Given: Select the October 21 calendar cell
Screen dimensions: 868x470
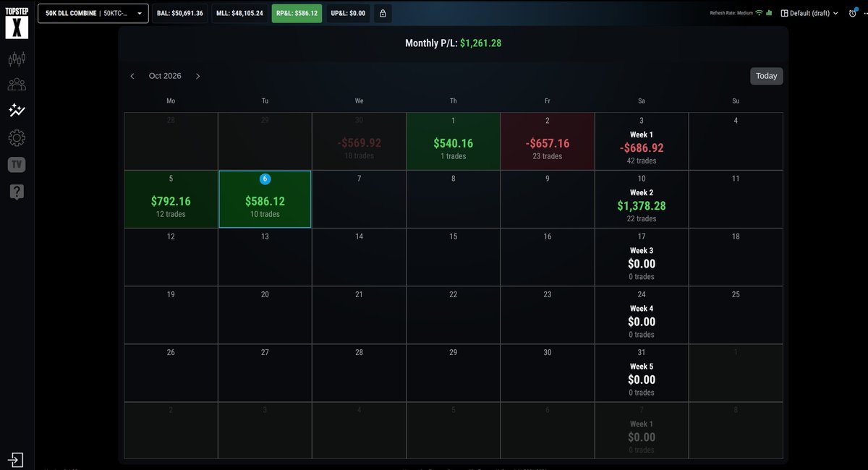Looking at the screenshot, I should point(359,315).
